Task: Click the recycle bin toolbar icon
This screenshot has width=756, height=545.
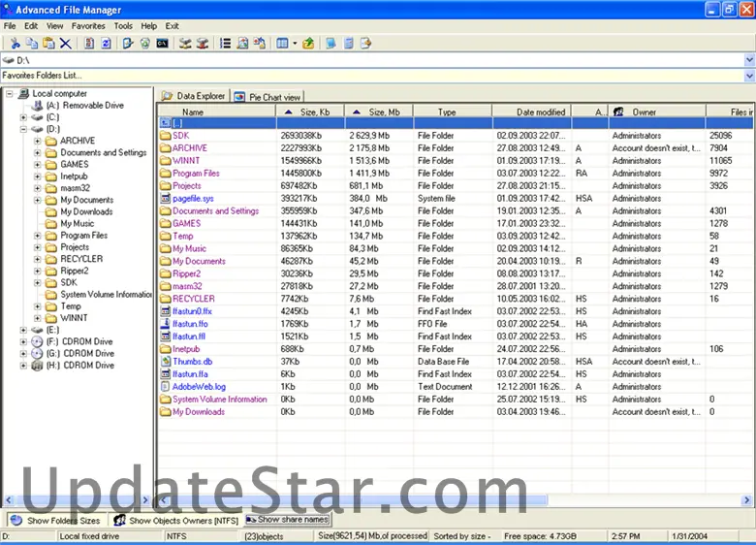Action: coord(145,43)
